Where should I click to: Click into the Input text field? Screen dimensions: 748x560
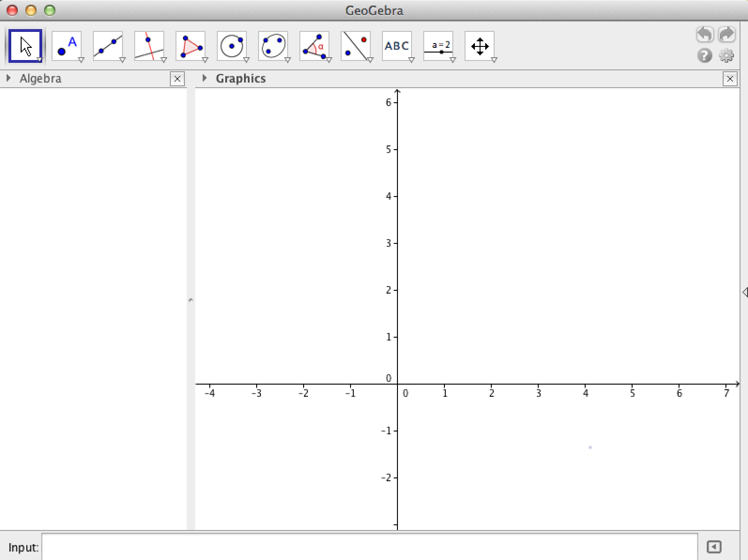coord(369,547)
